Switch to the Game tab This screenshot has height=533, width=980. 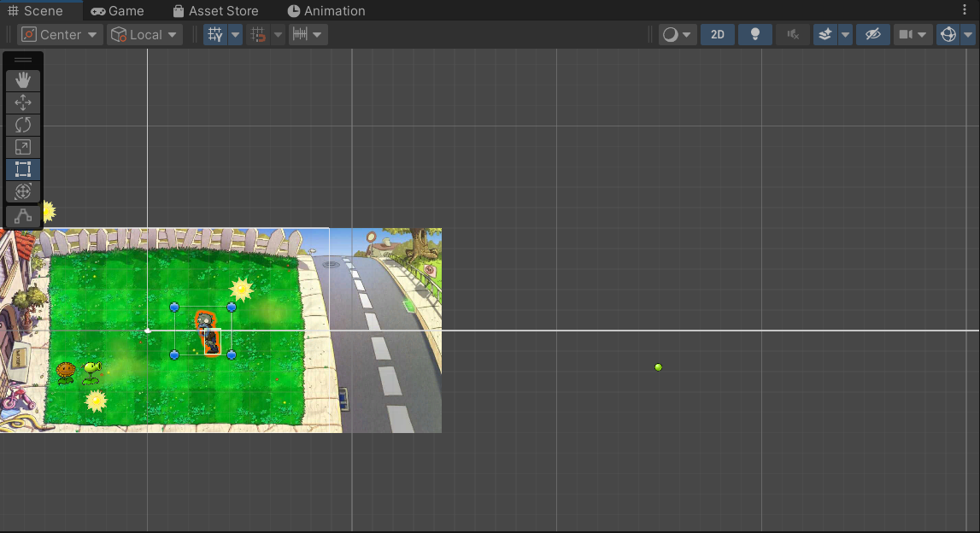click(x=117, y=11)
